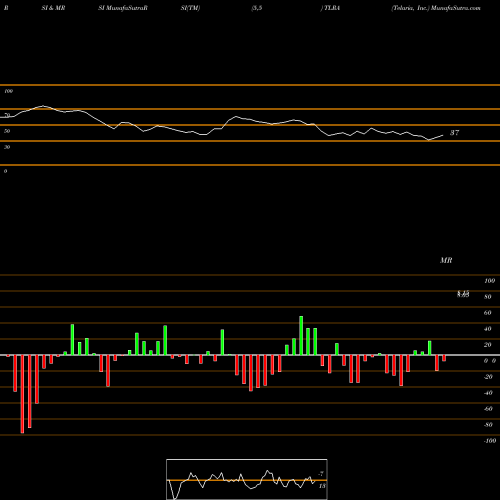This screenshot has width=500, height=500.
Task: Click the MR label above the histogram
Action: pos(446,260)
